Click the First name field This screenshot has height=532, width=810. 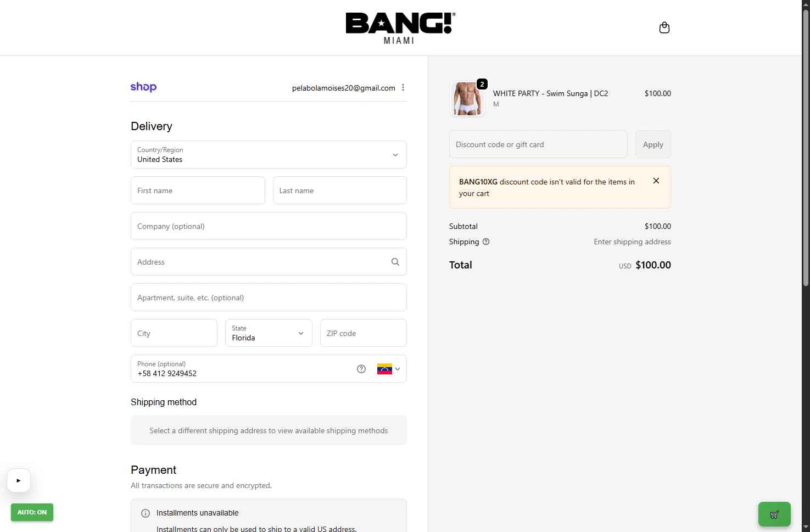[198, 191]
